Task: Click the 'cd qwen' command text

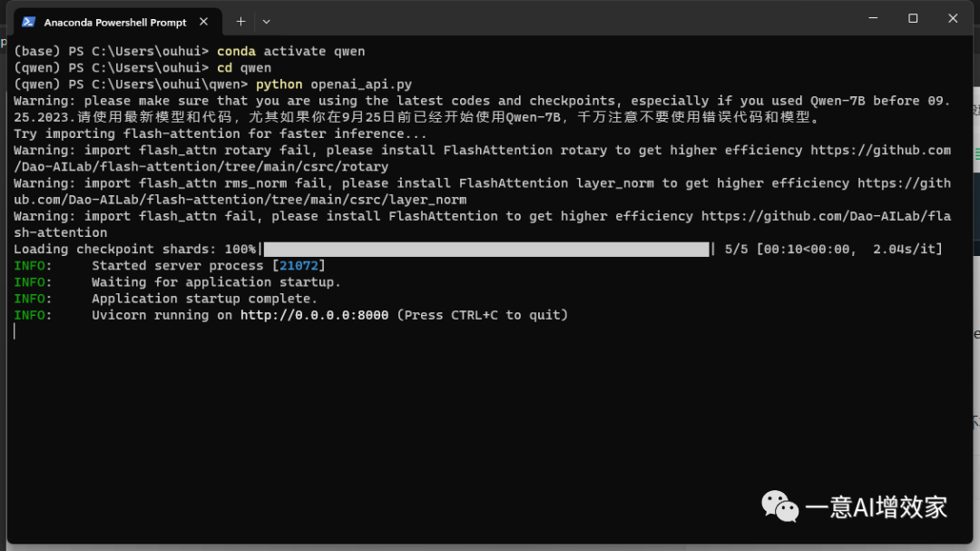Action: 244,67
